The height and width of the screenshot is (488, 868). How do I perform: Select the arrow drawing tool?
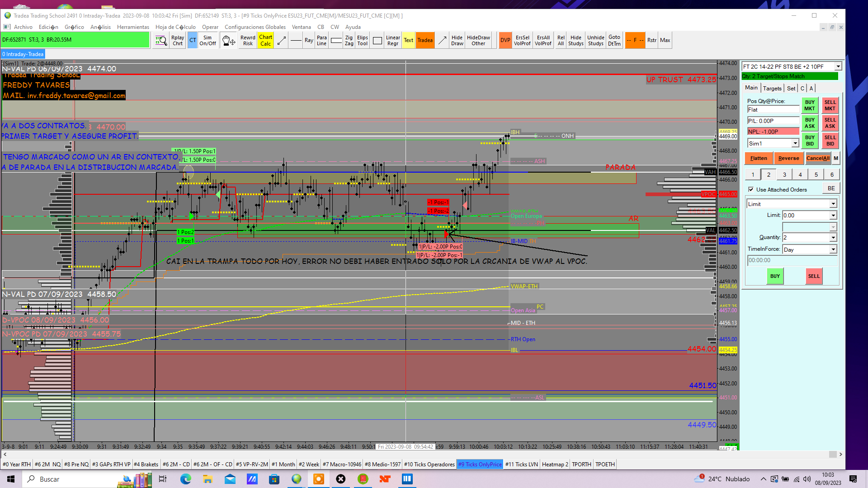click(x=442, y=41)
